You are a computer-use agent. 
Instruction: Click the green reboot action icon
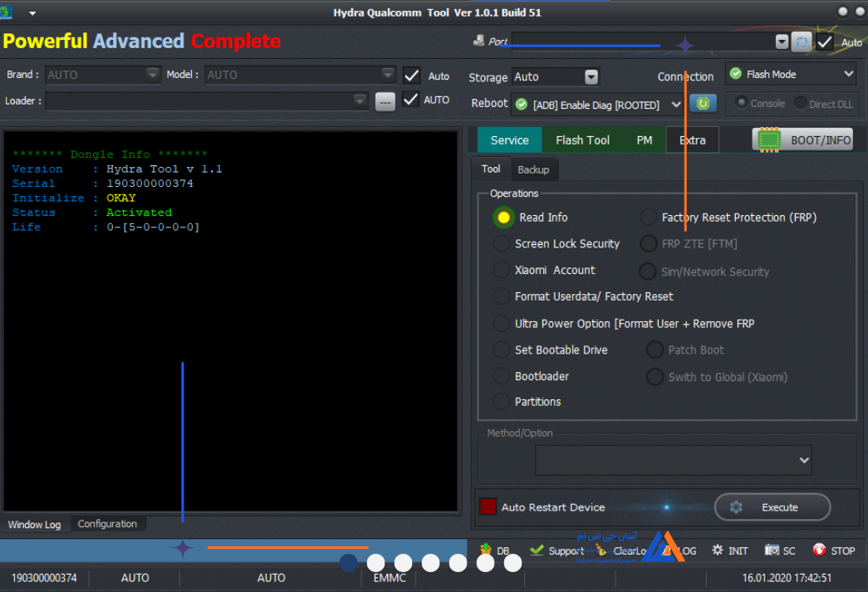click(x=703, y=104)
